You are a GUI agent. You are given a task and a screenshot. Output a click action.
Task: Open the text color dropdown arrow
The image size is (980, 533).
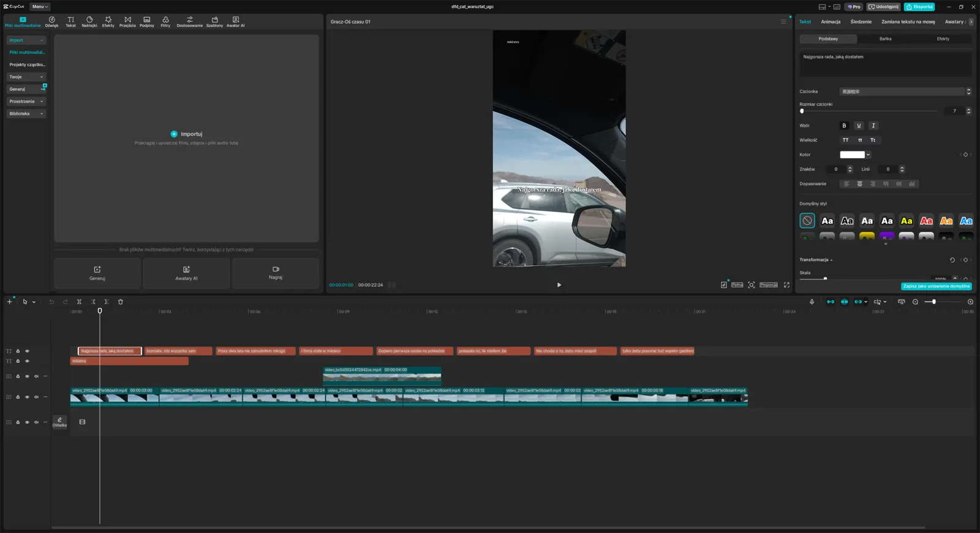pyautogui.click(x=868, y=155)
